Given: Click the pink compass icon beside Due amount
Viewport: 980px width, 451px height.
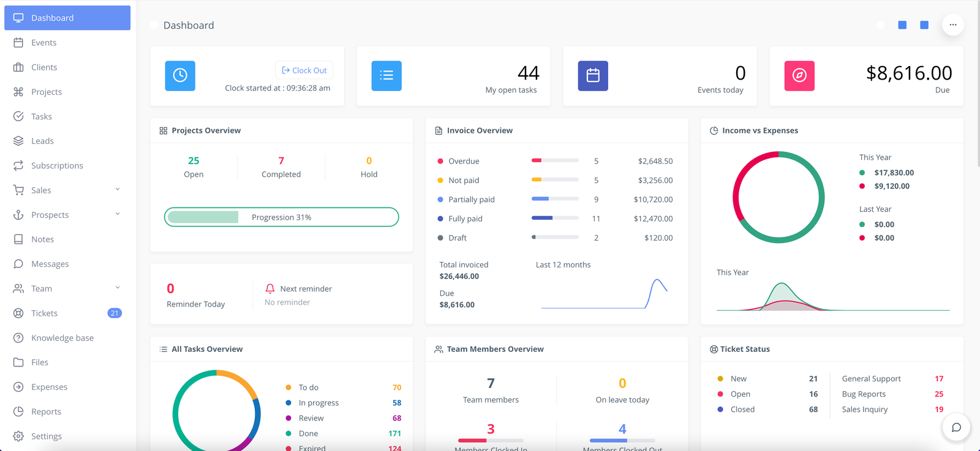Looking at the screenshot, I should click(799, 76).
